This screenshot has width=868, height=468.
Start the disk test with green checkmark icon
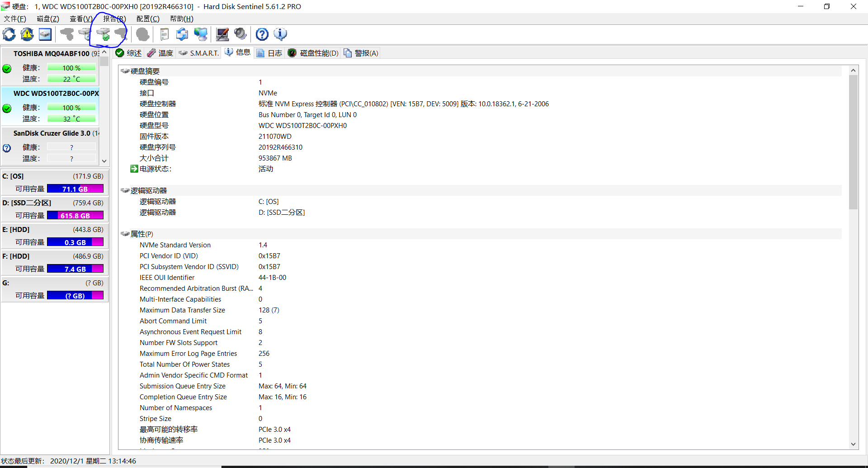click(104, 34)
